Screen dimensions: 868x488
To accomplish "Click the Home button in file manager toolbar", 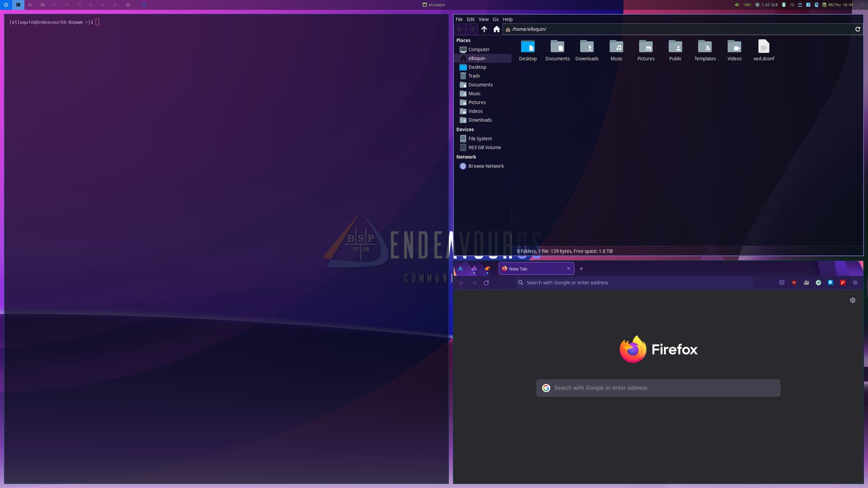I will [496, 29].
